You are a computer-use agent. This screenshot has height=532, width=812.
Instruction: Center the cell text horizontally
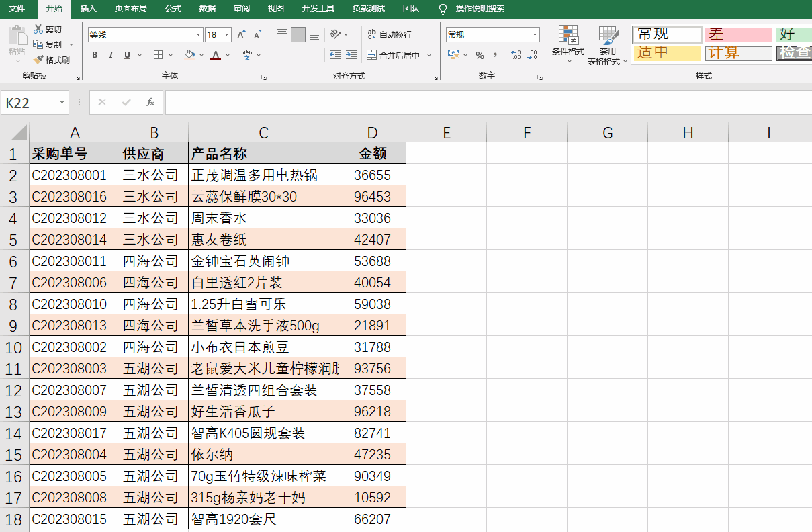(x=298, y=55)
